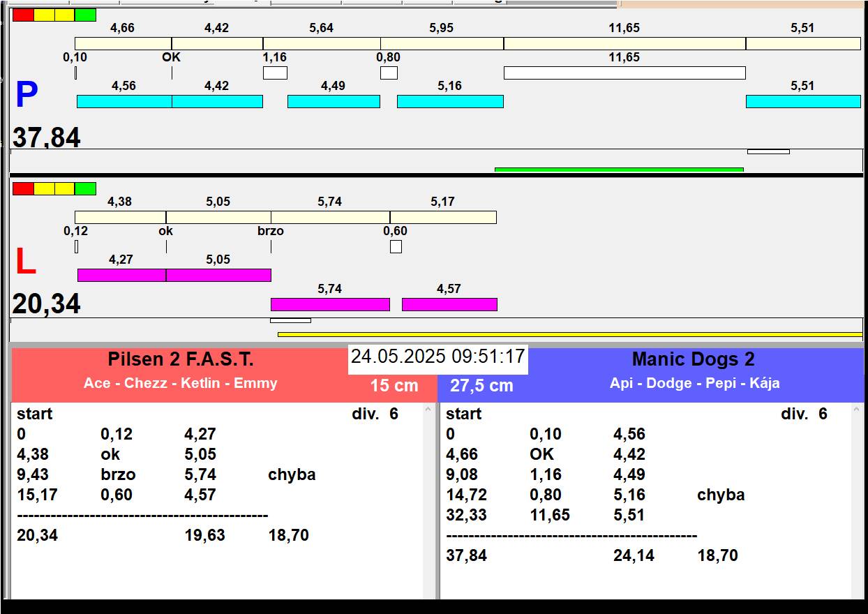Image resolution: width=868 pixels, height=614 pixels.
Task: Click the long white 11,65 changeover bar
Action: (624, 73)
